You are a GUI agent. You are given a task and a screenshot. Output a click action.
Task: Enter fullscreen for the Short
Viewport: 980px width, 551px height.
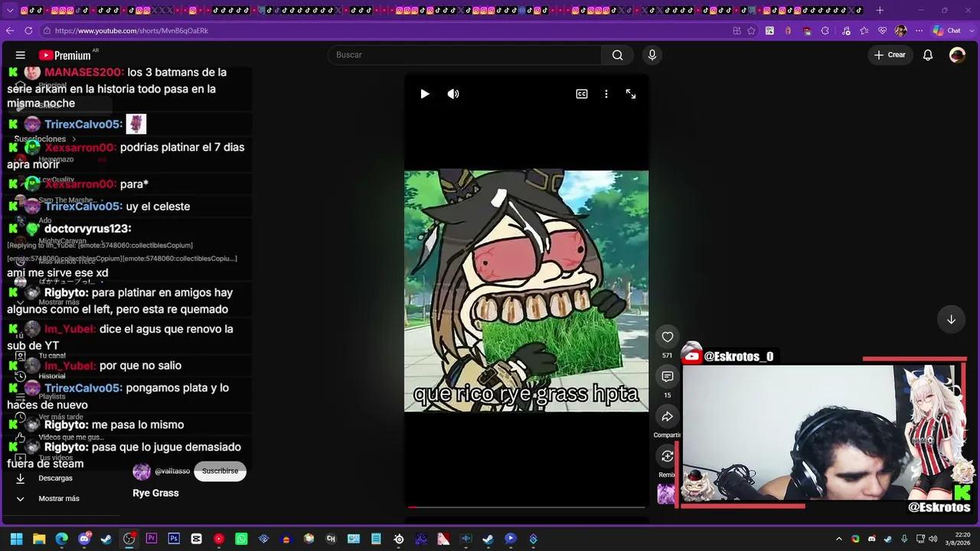631,93
